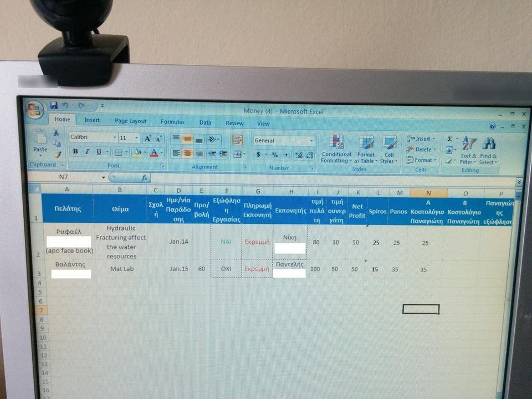
Task: Click the AutoSum sigma icon
Action: click(450, 139)
